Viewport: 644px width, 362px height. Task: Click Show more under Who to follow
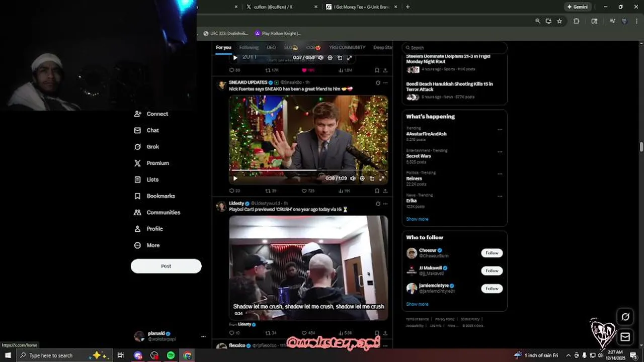[x=417, y=304]
